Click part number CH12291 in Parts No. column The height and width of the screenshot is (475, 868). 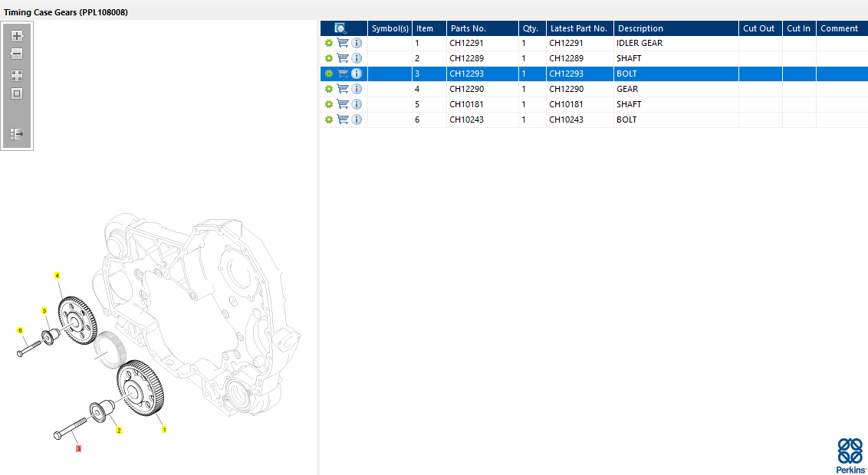(x=467, y=43)
